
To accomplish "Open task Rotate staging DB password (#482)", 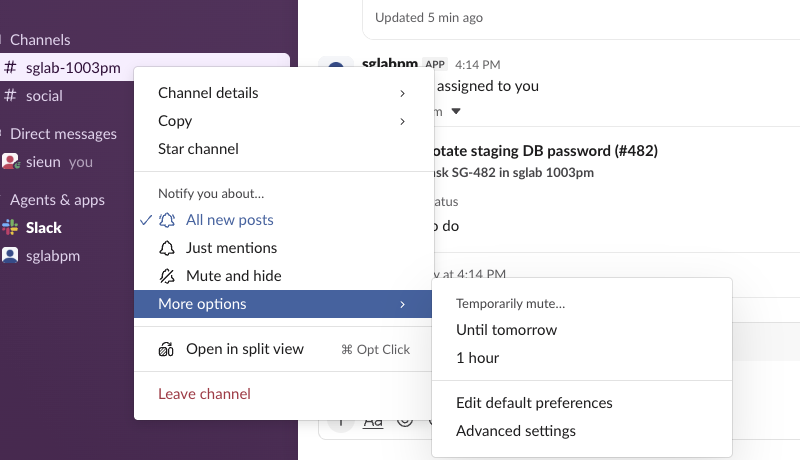I will tap(545, 151).
